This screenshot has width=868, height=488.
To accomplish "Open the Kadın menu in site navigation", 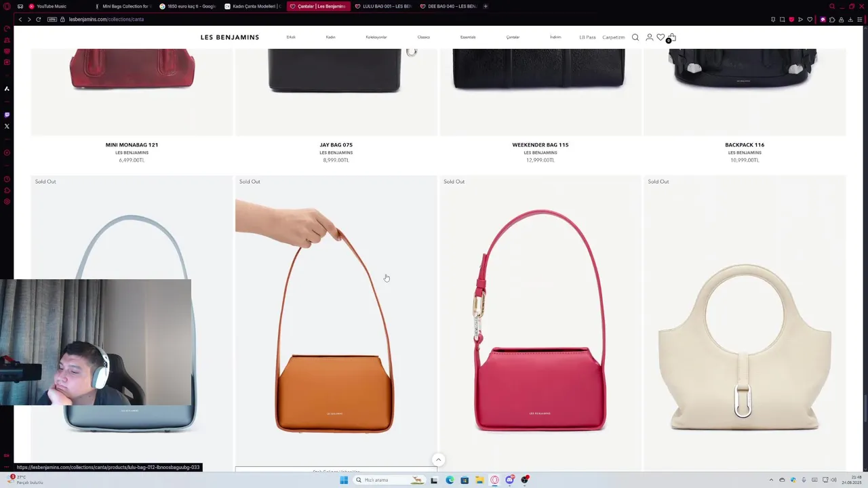I will pos(330,37).
